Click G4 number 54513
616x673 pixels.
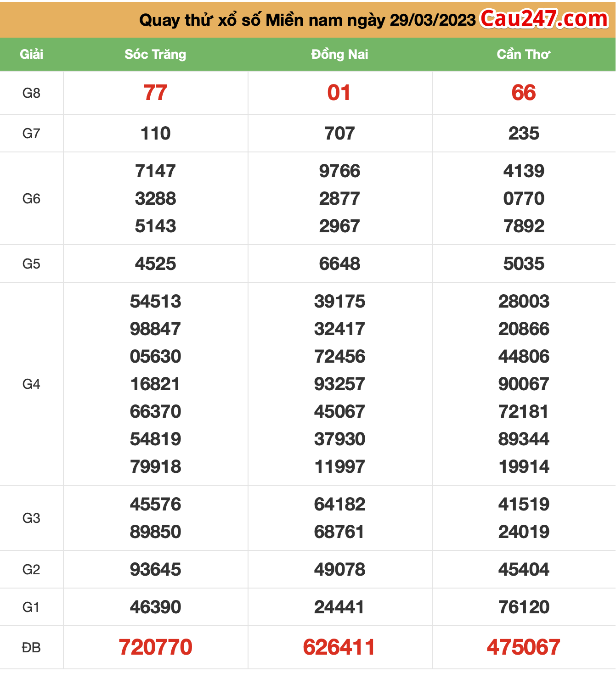coord(155,302)
